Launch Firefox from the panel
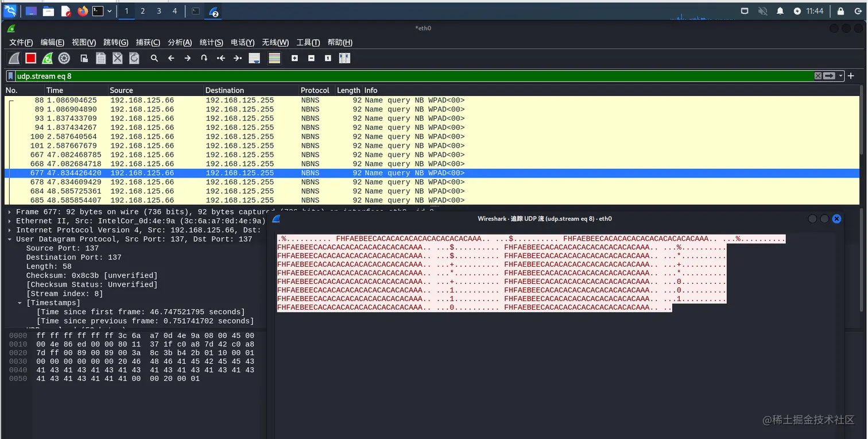Image resolution: width=868 pixels, height=439 pixels. 83,11
